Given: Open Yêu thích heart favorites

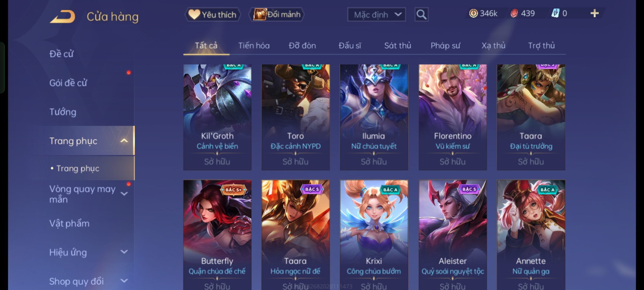Looking at the screenshot, I should (x=213, y=15).
